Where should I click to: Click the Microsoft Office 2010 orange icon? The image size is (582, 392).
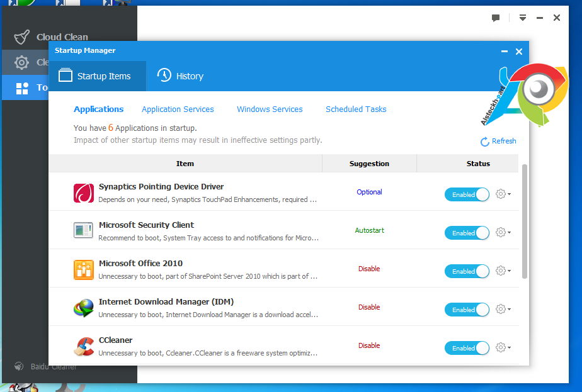pos(84,269)
